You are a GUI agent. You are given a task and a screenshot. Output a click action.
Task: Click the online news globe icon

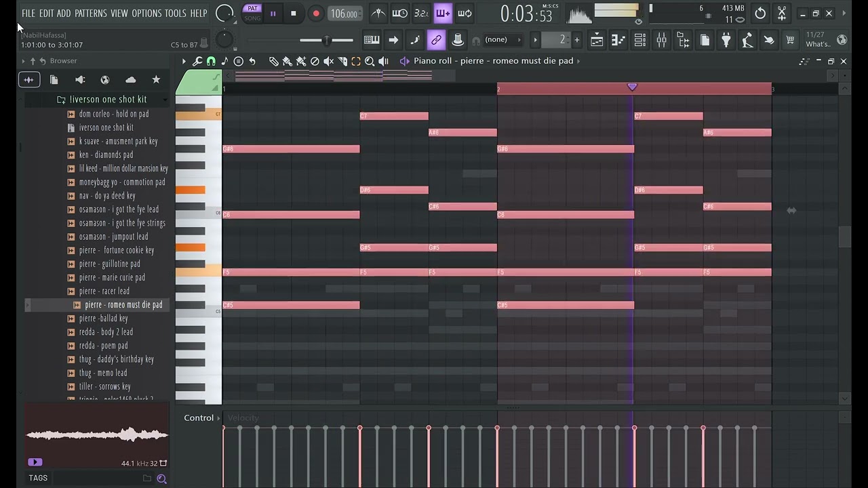tap(842, 40)
